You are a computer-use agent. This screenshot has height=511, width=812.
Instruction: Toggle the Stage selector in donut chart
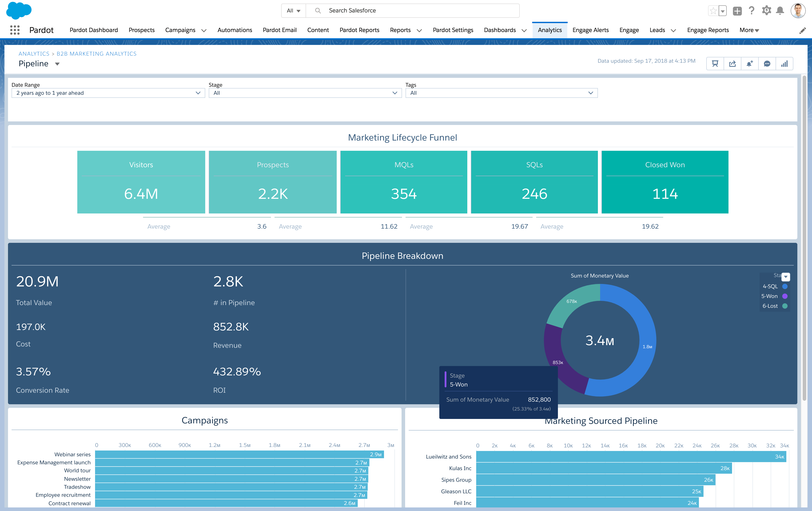coord(786,277)
